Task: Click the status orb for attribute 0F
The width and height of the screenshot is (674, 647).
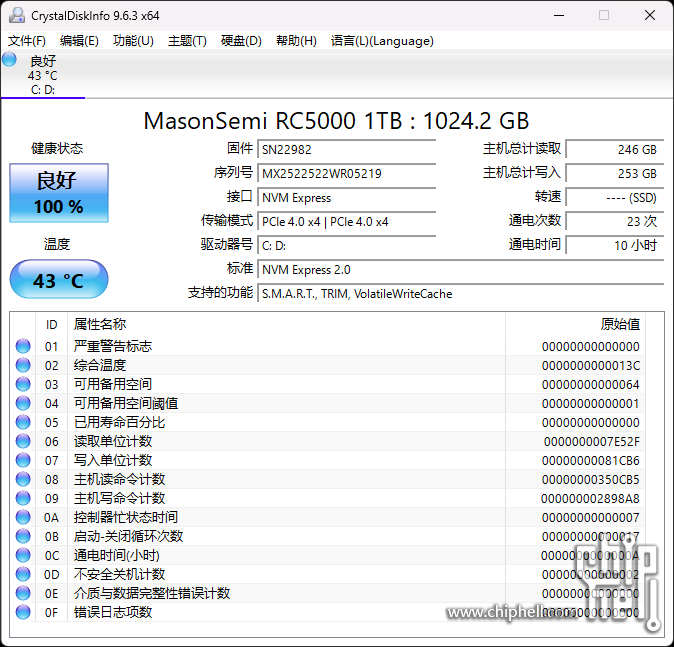Action: click(23, 612)
